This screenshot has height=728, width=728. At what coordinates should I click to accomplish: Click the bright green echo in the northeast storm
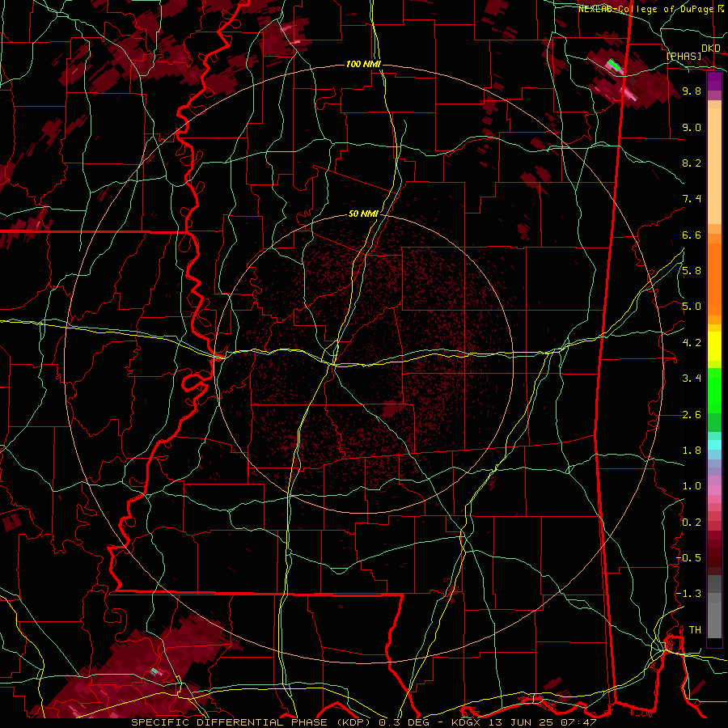pos(614,65)
